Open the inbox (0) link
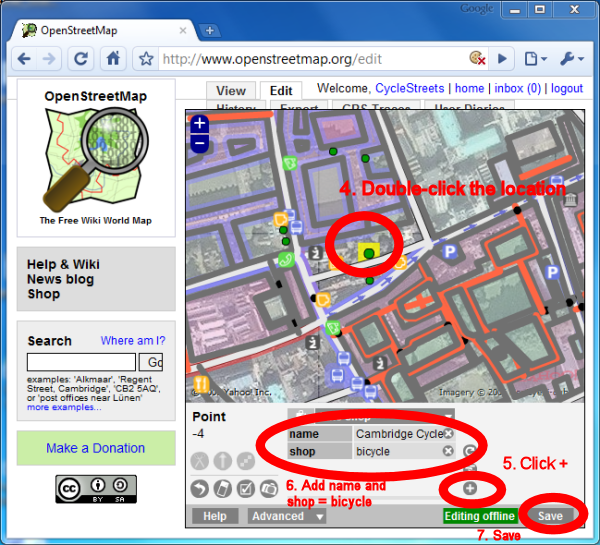 tap(517, 88)
